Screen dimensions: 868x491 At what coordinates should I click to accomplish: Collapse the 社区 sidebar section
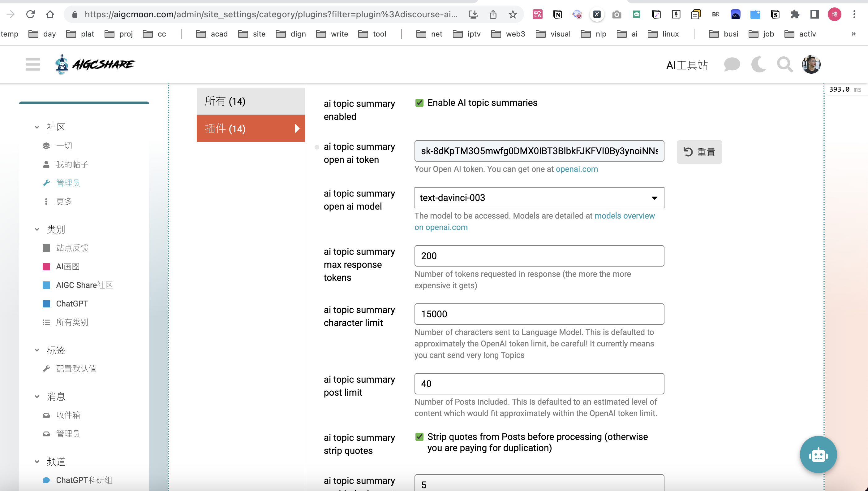pos(37,128)
